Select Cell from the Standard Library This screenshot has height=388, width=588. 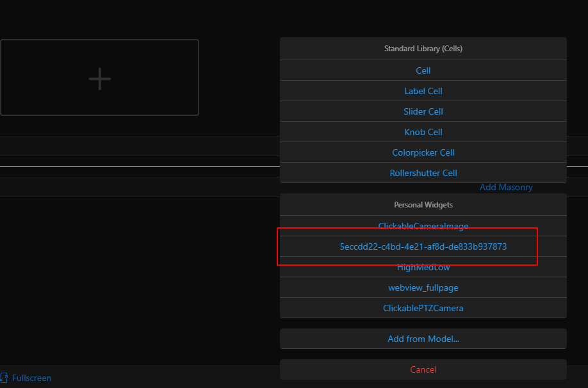pos(423,70)
